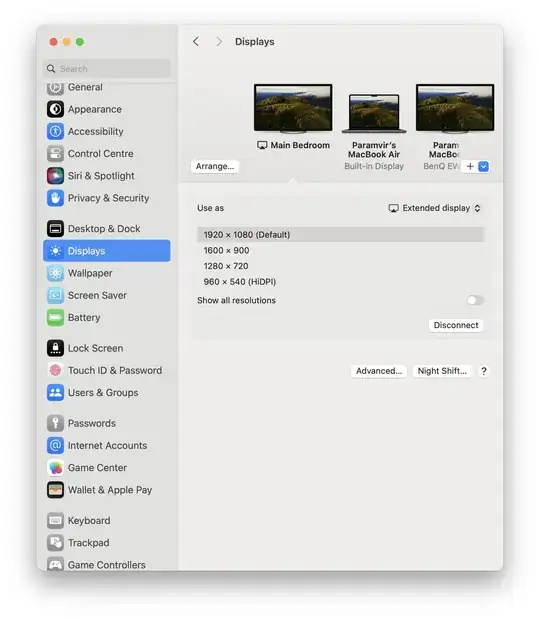Open Accessibility label
Viewport: 540px width, 619px height.
pos(96,131)
